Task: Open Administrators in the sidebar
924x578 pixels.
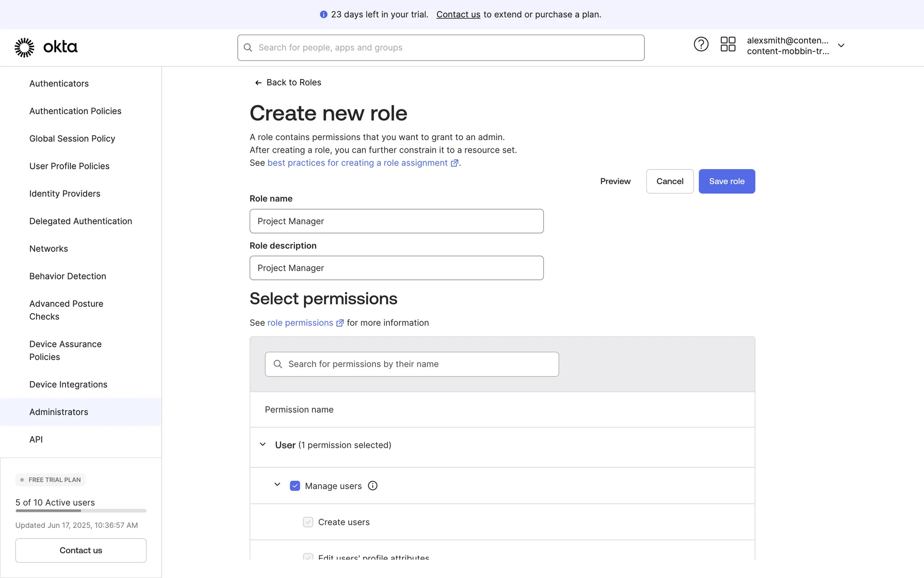Action: tap(59, 412)
